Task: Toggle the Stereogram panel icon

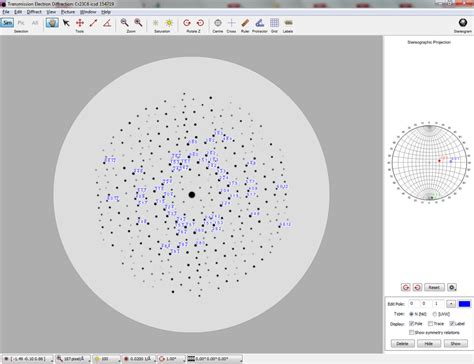Action: point(463,23)
